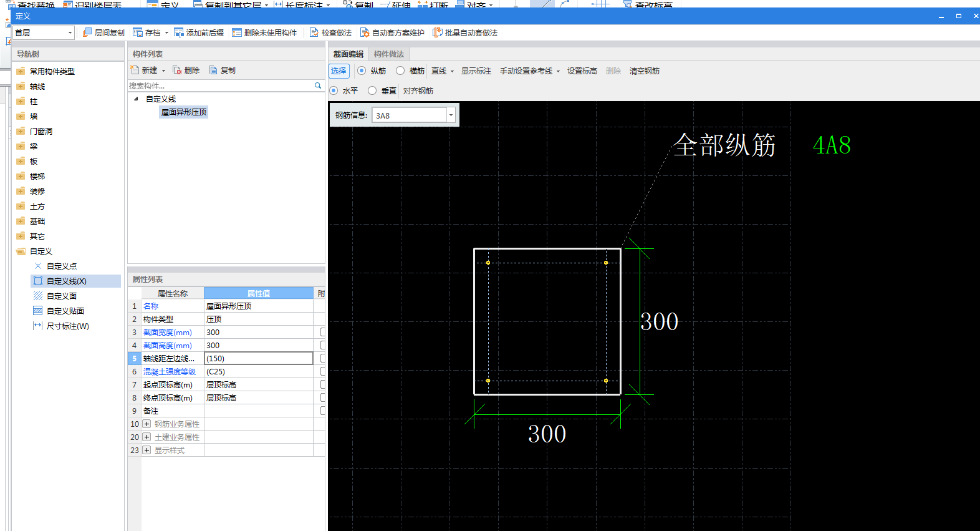Click the 添加前后缀 icon
The image size is (980, 531).
tap(179, 32)
